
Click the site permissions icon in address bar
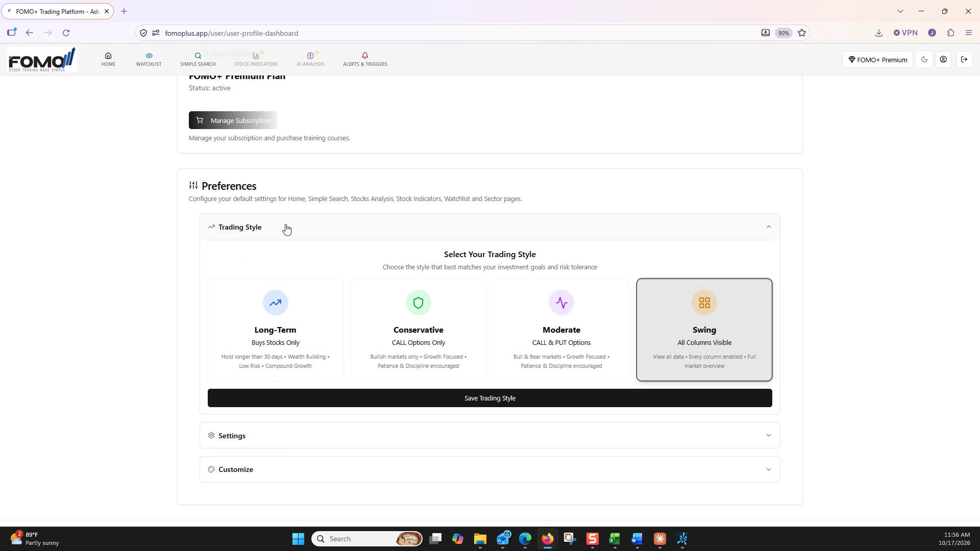click(x=155, y=33)
